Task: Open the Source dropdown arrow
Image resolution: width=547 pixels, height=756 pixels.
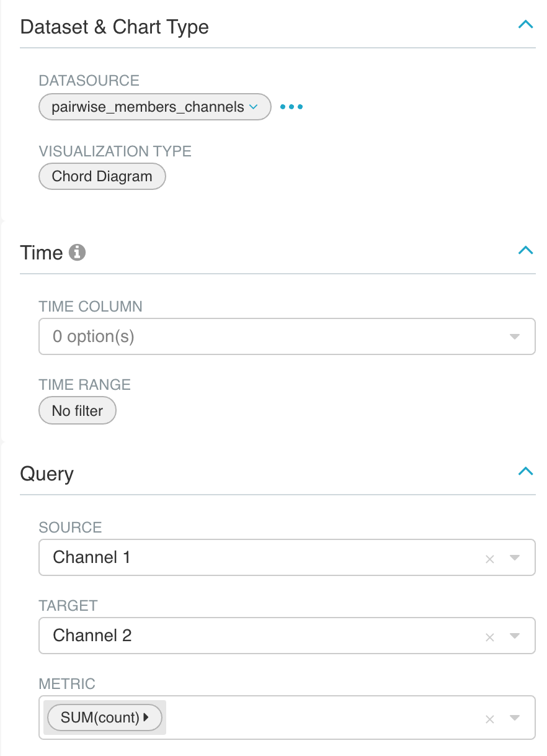Action: (x=514, y=558)
